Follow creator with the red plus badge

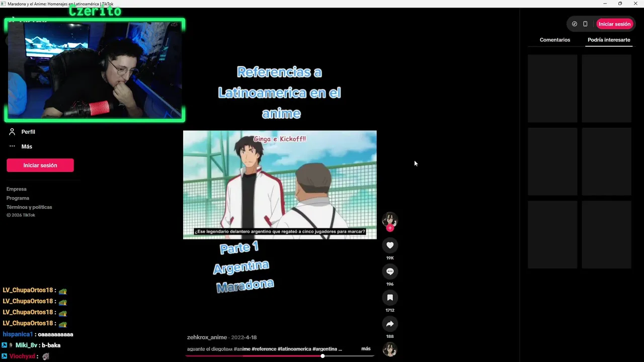click(x=390, y=228)
